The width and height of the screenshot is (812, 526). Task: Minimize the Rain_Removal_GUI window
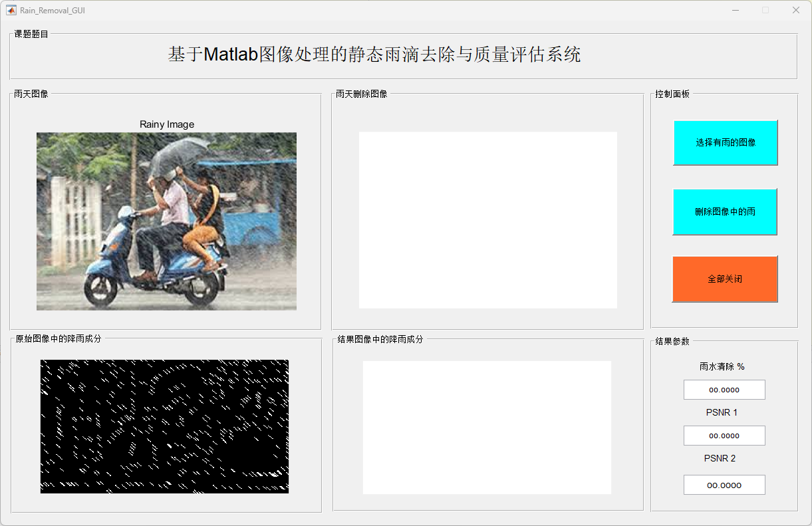[x=736, y=10]
